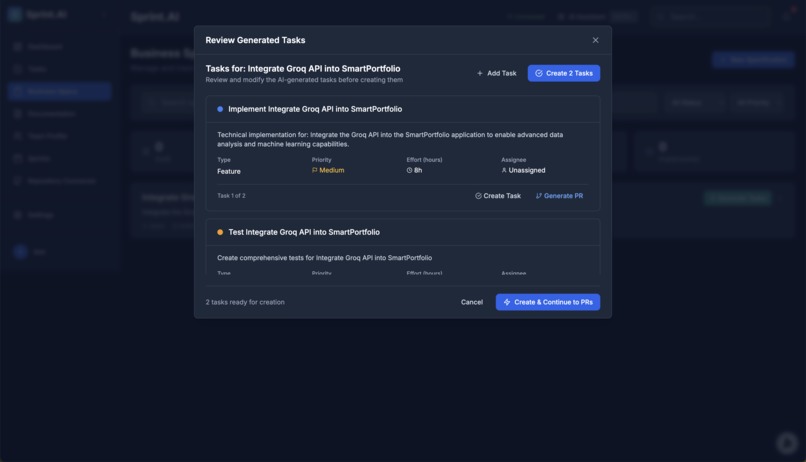
Task: Click the Medium priority flag icon
Action: click(x=315, y=170)
